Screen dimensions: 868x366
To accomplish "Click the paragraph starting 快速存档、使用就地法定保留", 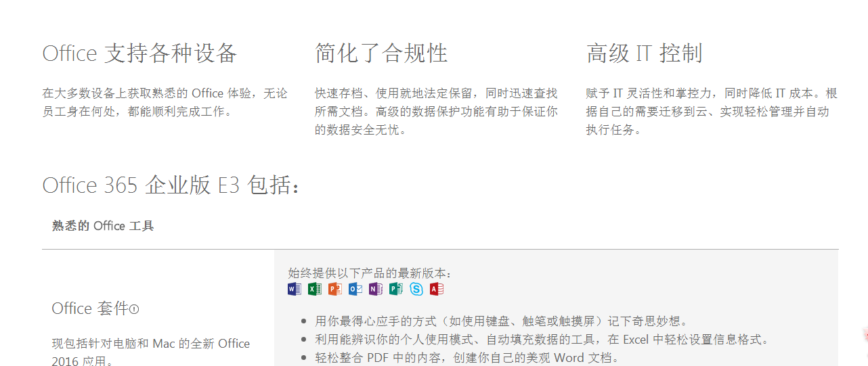I will coord(437,112).
